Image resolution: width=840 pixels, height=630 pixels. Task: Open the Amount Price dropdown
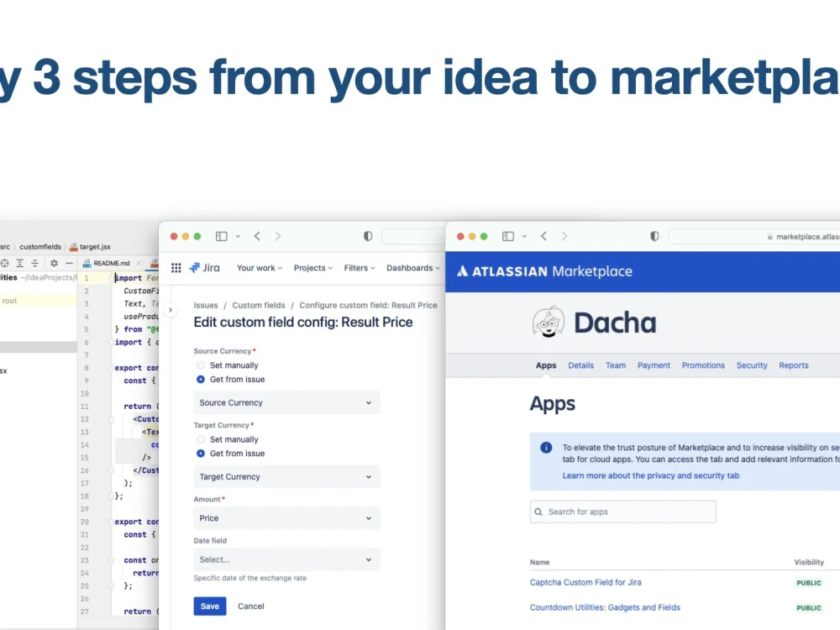286,518
